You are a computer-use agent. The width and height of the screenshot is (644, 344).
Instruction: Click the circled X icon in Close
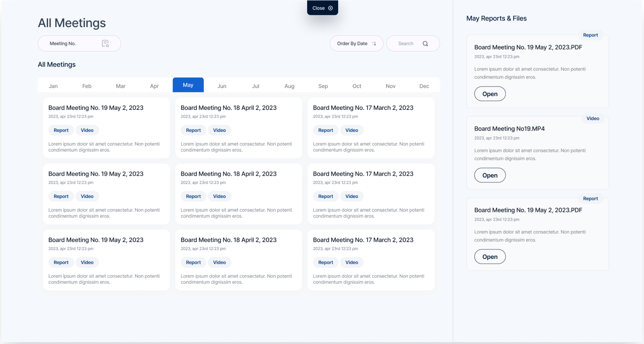click(x=331, y=8)
